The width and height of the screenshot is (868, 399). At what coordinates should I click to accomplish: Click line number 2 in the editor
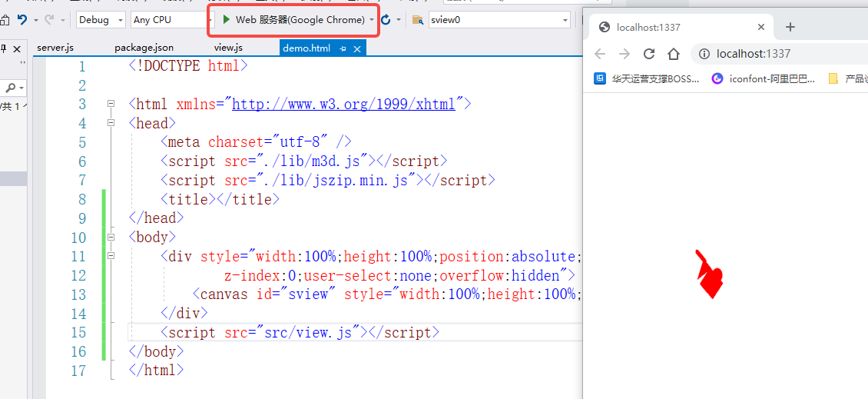tap(82, 85)
